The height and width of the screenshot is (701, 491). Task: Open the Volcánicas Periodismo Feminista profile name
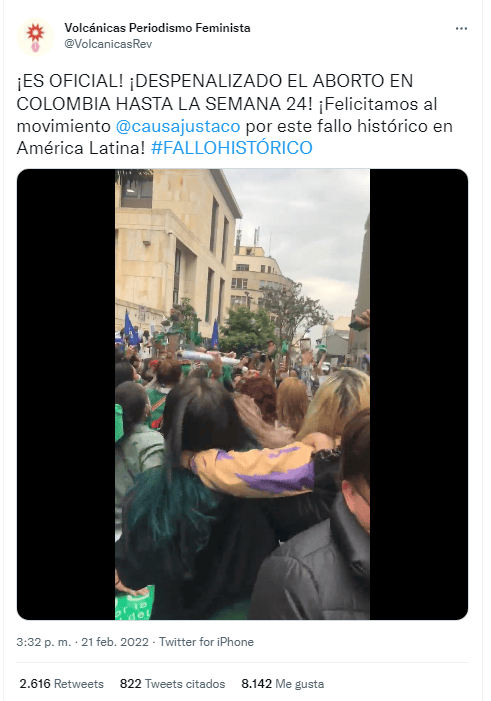click(157, 28)
